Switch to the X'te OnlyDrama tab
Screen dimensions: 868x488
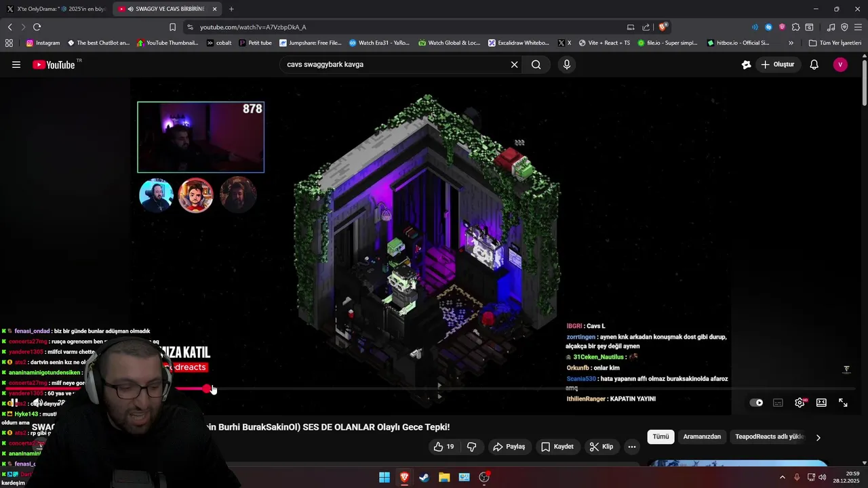(56, 9)
